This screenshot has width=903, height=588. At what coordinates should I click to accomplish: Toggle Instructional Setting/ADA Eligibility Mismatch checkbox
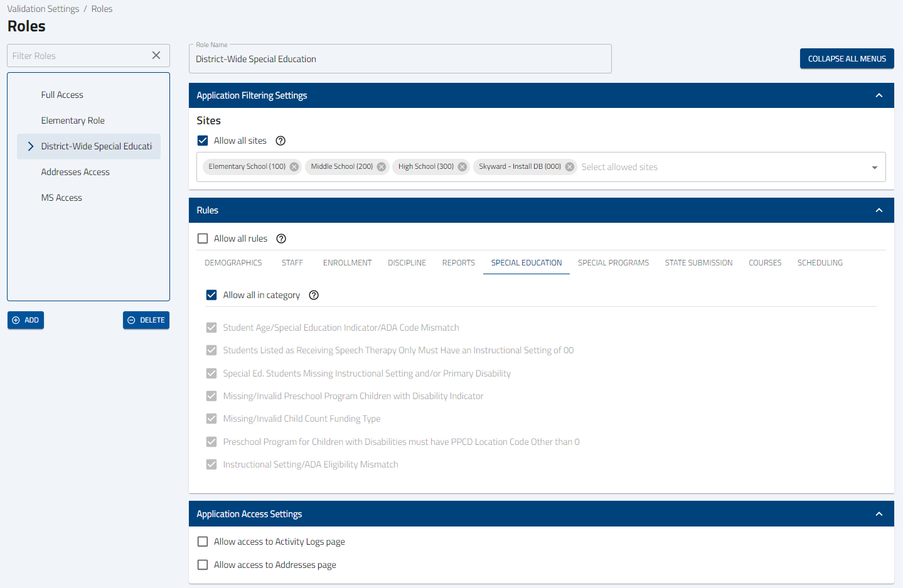[211, 464]
